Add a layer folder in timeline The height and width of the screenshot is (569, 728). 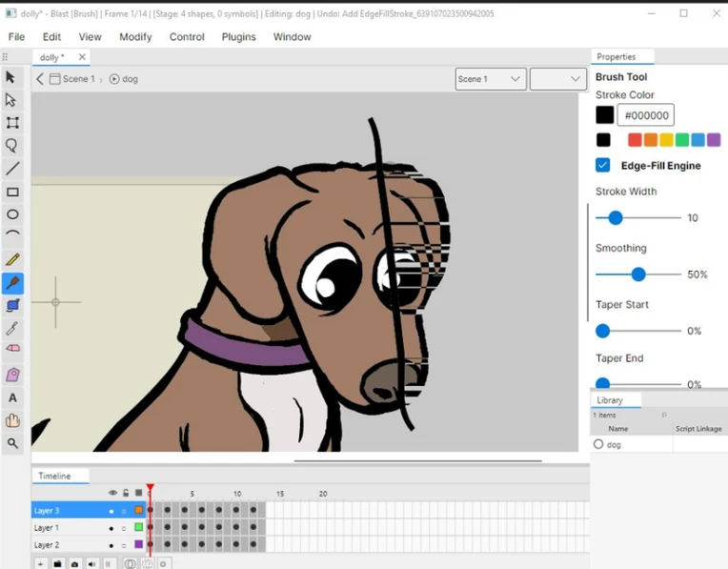[57, 564]
